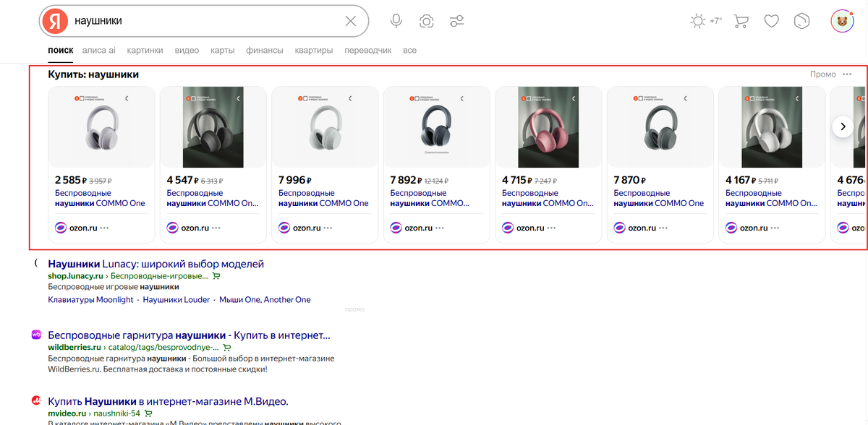This screenshot has width=868, height=425.
Task: Open three-dot menu on the 4 715 ₽ card
Action: point(552,228)
